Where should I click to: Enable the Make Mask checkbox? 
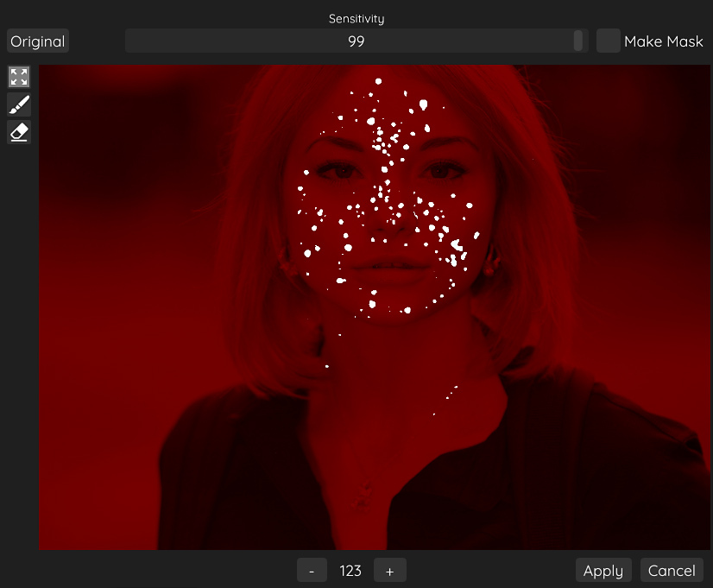[x=609, y=41]
